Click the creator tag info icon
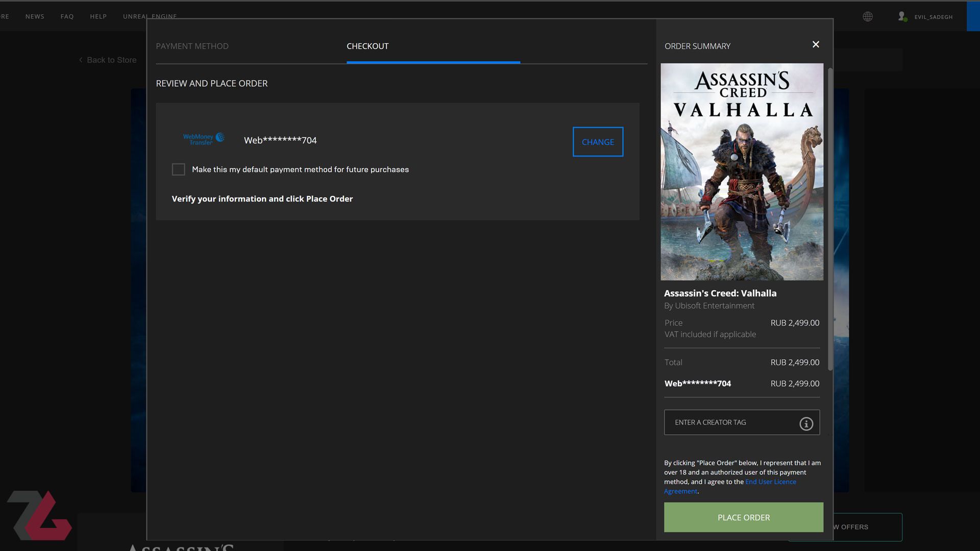 (806, 423)
